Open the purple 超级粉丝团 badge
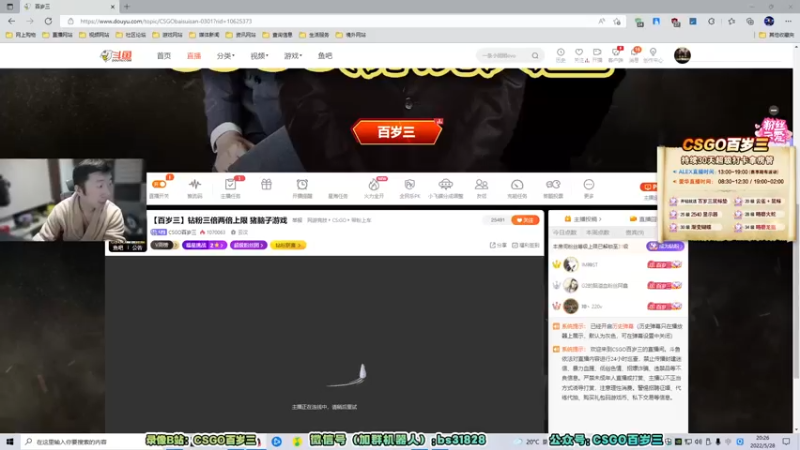This screenshot has width=800, height=450. coord(248,245)
